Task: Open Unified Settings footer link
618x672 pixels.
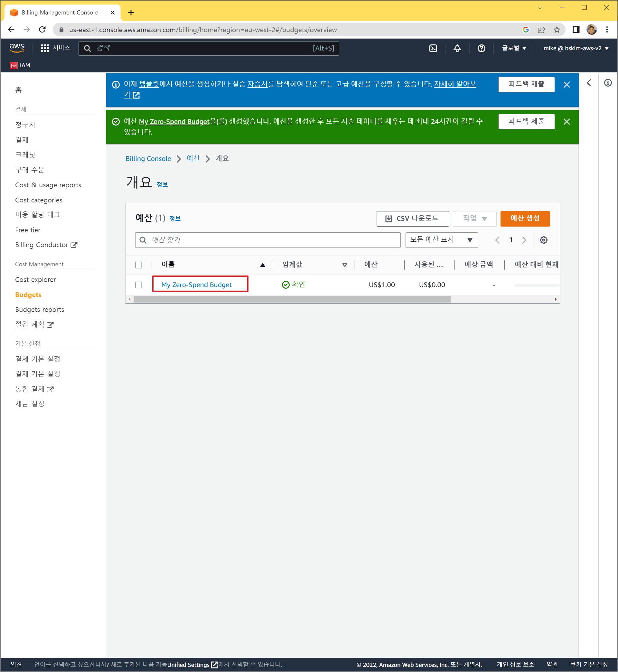Action: (192, 665)
